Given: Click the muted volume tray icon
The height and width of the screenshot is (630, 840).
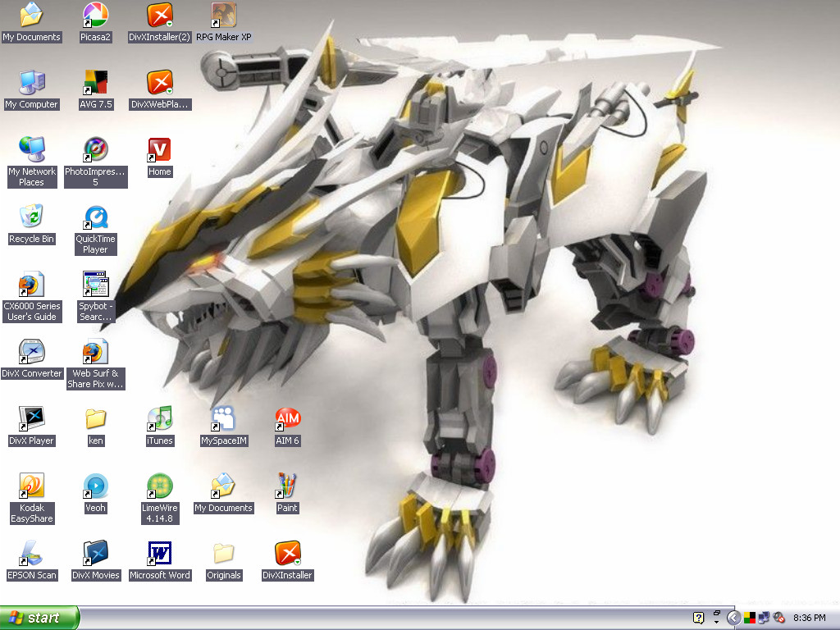Looking at the screenshot, I should [779, 618].
